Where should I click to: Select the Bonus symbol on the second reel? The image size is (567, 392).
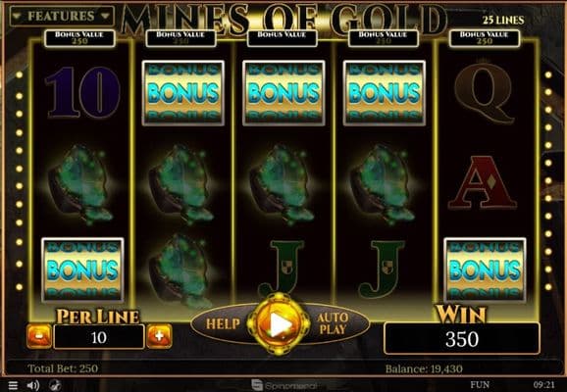point(183,93)
